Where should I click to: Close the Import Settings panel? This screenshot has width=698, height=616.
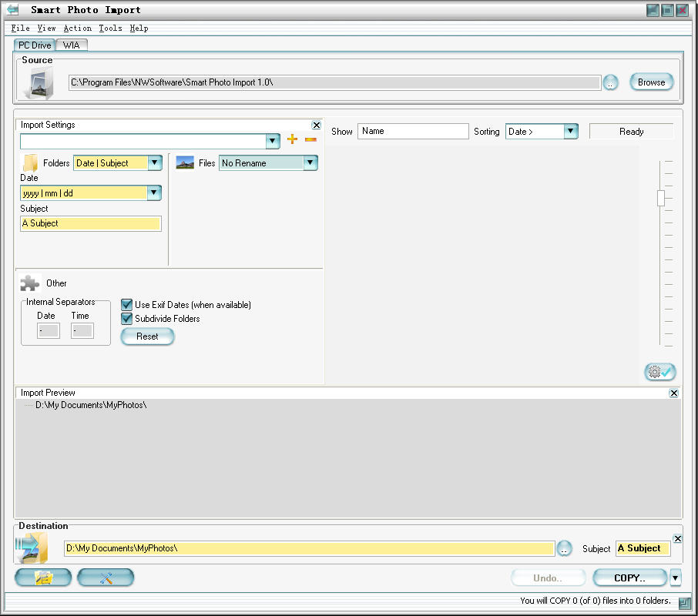[316, 125]
